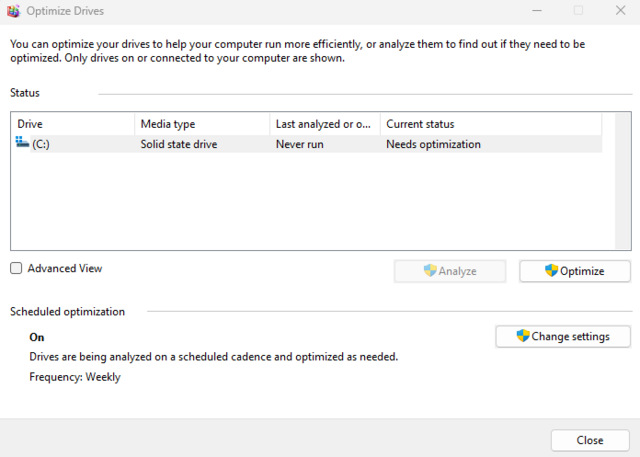Click the shield icon on Change settings
This screenshot has height=457, width=640.
(x=523, y=336)
